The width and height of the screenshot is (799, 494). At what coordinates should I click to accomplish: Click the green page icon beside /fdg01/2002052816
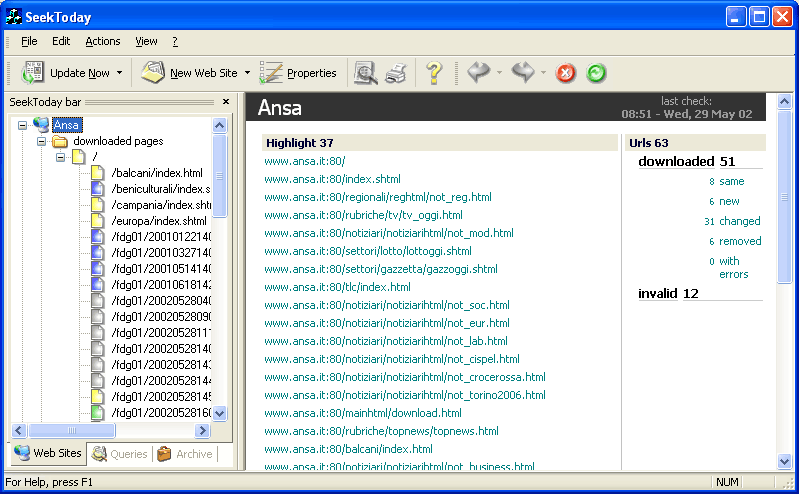[x=97, y=412]
